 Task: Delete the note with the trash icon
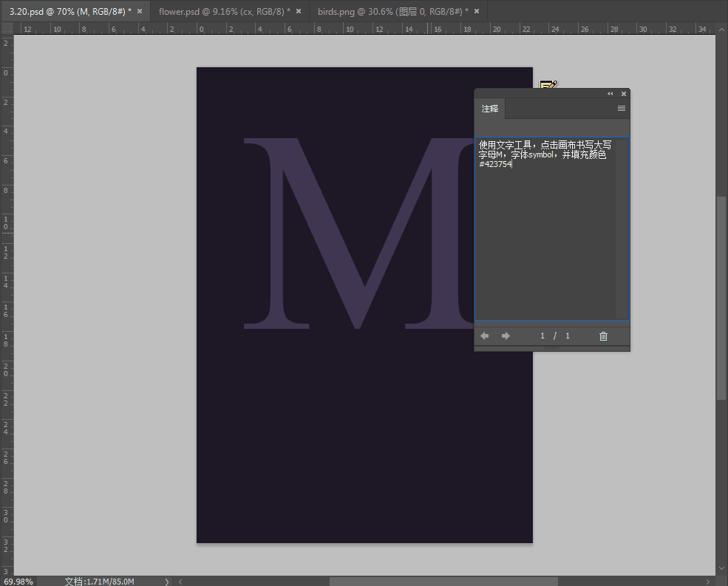coord(603,336)
